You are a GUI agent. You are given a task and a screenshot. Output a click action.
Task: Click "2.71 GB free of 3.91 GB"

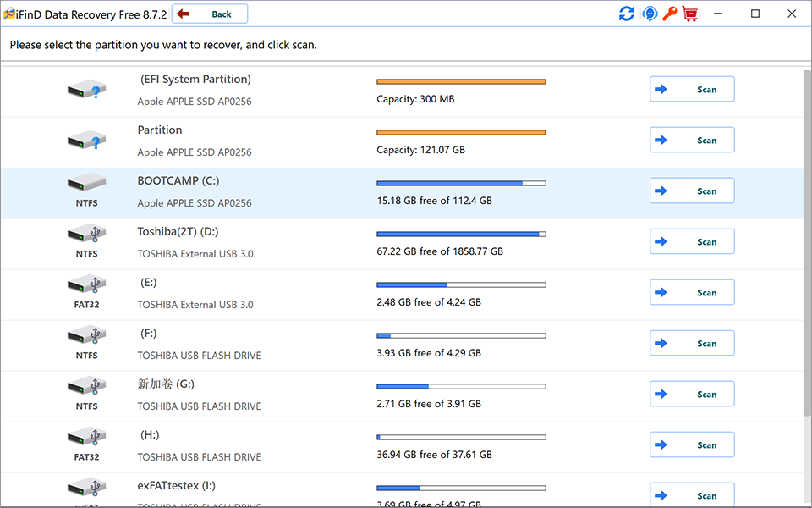coord(429,404)
